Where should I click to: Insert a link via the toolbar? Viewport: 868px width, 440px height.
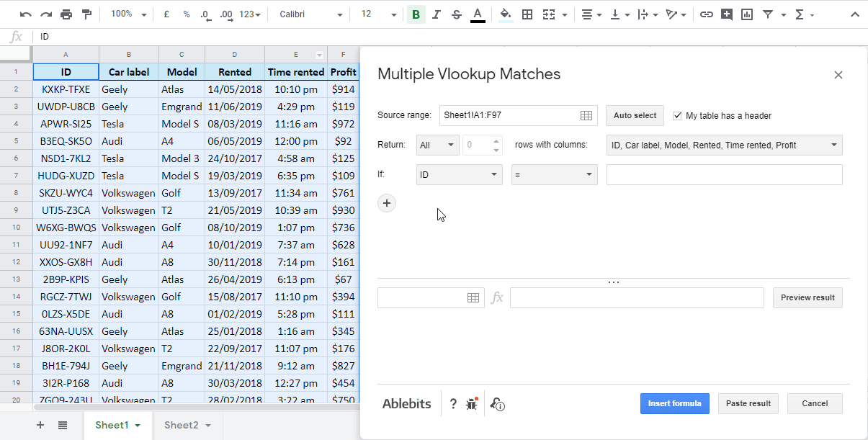click(x=707, y=13)
